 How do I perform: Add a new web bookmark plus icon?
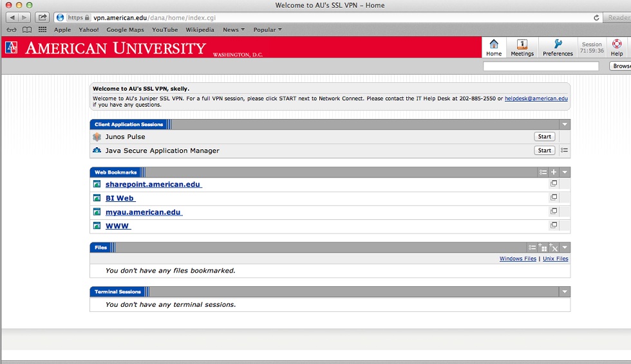[554, 172]
